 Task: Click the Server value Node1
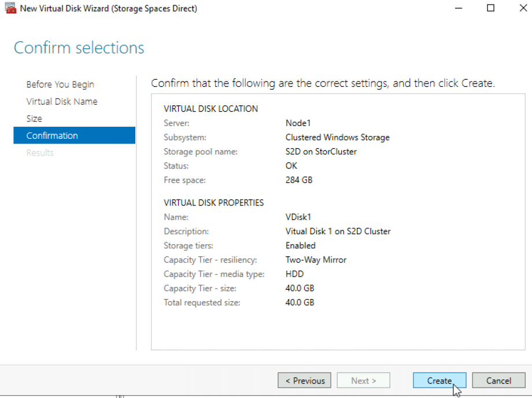pyautogui.click(x=298, y=123)
